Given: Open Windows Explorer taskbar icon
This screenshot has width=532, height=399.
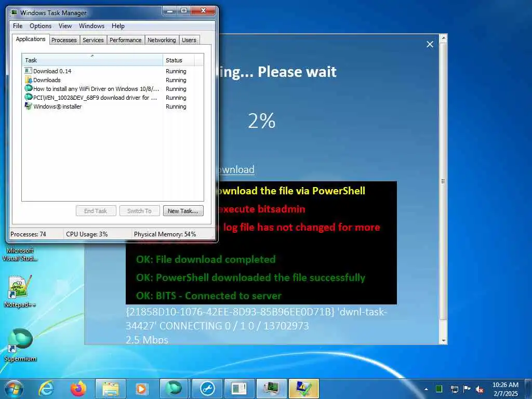Looking at the screenshot, I should point(111,389).
